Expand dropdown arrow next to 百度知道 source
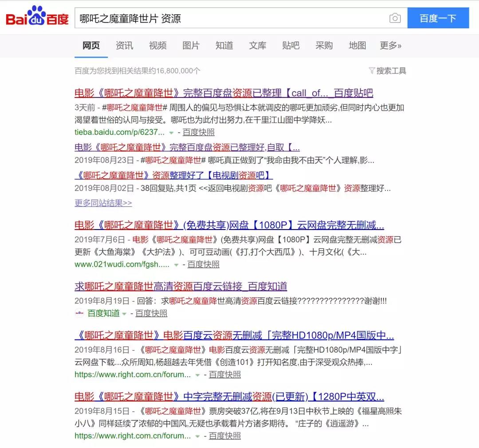Screen dimensions: 479x448 tap(124, 314)
